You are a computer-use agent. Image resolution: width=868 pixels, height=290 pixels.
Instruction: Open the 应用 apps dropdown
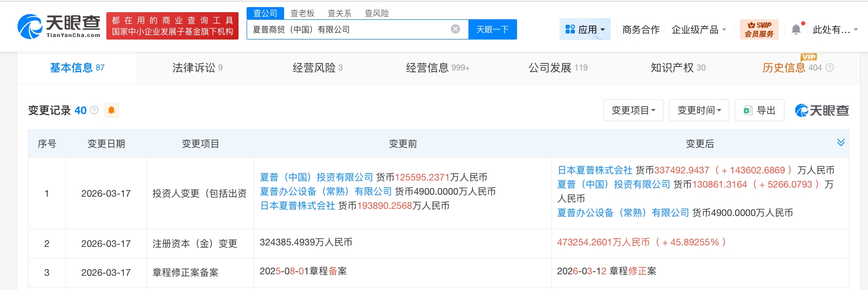585,29
